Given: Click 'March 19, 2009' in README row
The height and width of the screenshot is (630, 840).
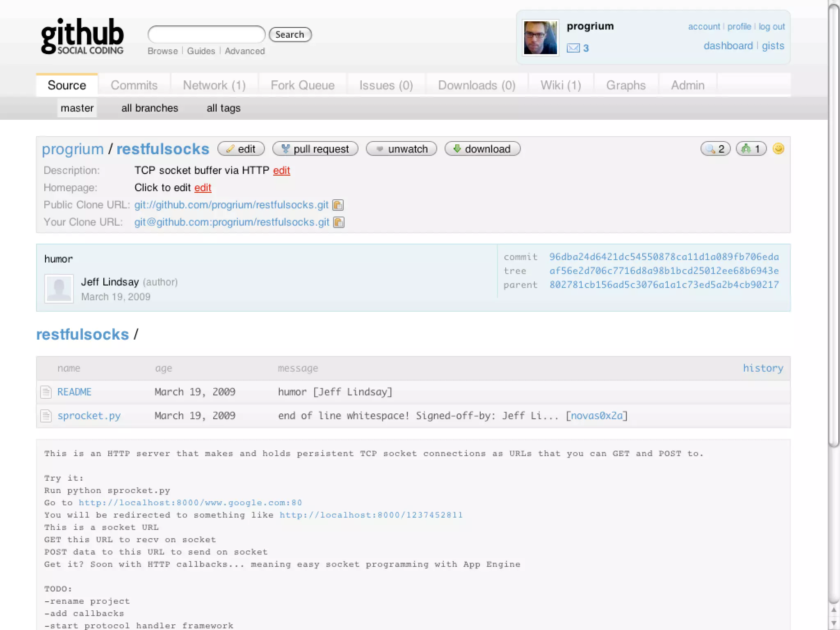Looking at the screenshot, I should point(195,392).
